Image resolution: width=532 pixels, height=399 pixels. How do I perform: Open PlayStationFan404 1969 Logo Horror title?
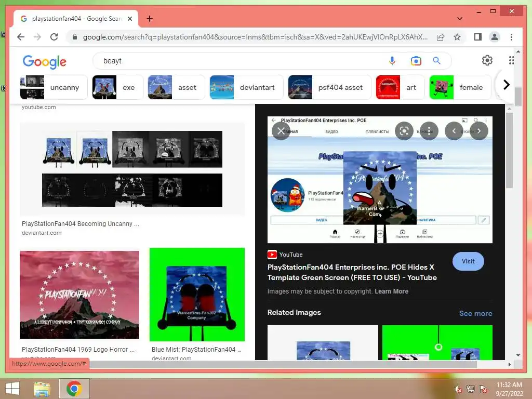[x=78, y=350]
